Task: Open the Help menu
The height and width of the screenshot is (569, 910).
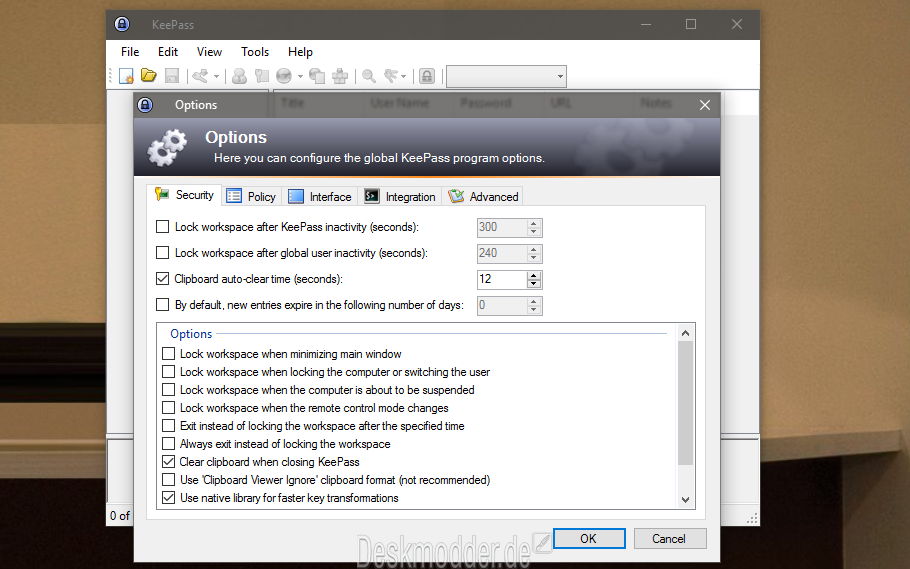Action: 300,52
